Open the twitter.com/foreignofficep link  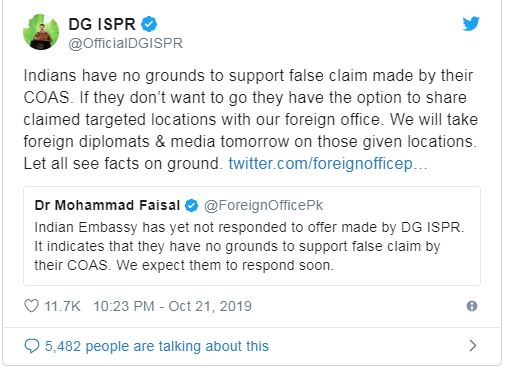328,164
